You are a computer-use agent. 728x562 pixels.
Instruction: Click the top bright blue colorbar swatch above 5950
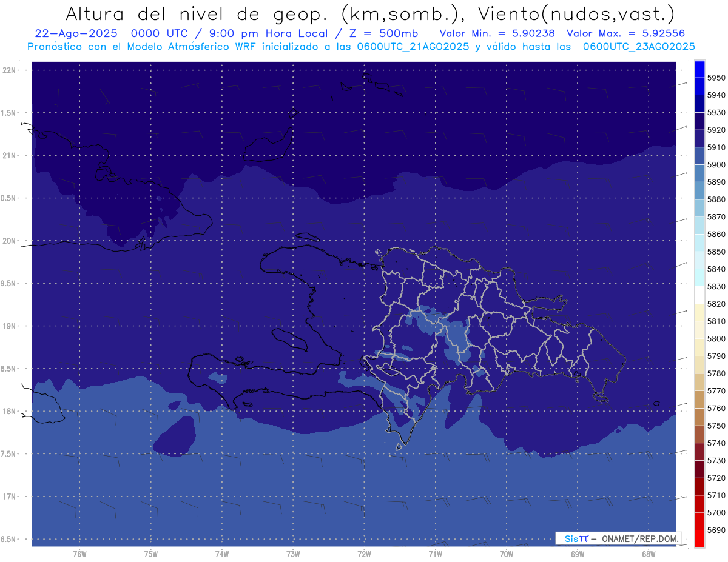point(699,70)
